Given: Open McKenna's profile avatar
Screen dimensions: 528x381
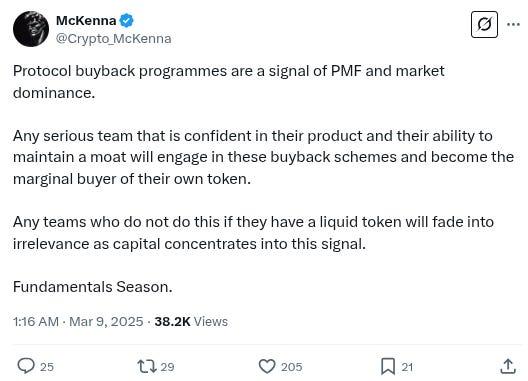Looking at the screenshot, I should coord(31,29).
